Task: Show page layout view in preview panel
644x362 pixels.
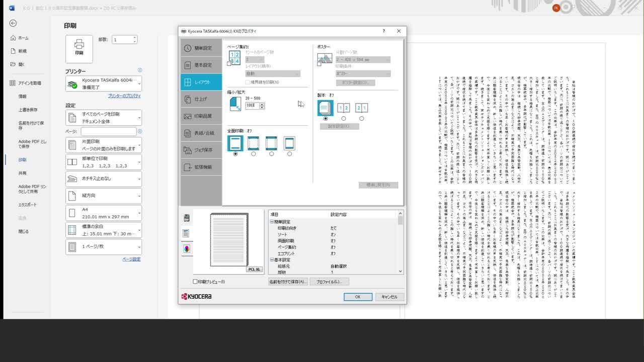Action: coord(187,233)
